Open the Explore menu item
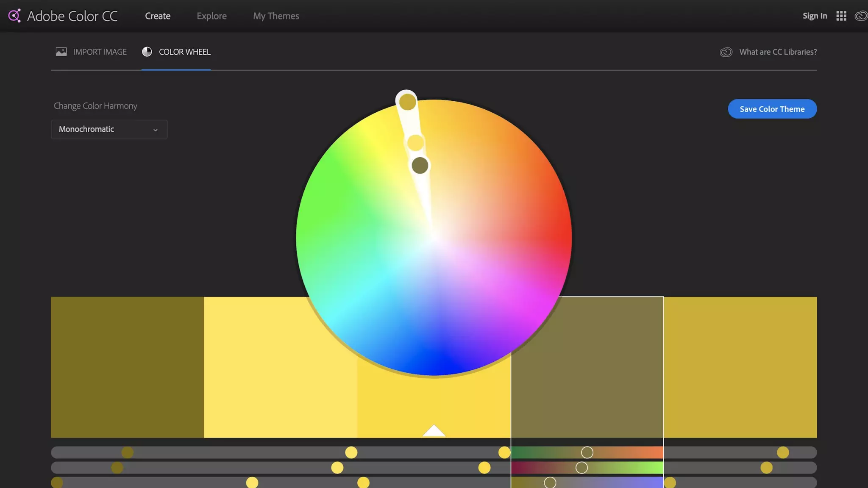868x488 pixels. pyautogui.click(x=211, y=16)
